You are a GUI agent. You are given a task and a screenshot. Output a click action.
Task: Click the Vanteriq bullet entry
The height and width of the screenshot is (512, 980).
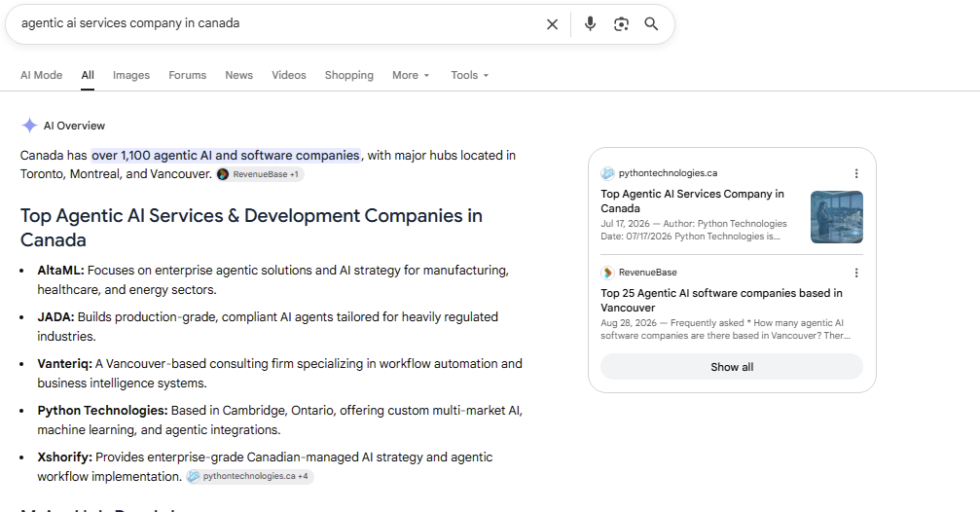click(279, 373)
